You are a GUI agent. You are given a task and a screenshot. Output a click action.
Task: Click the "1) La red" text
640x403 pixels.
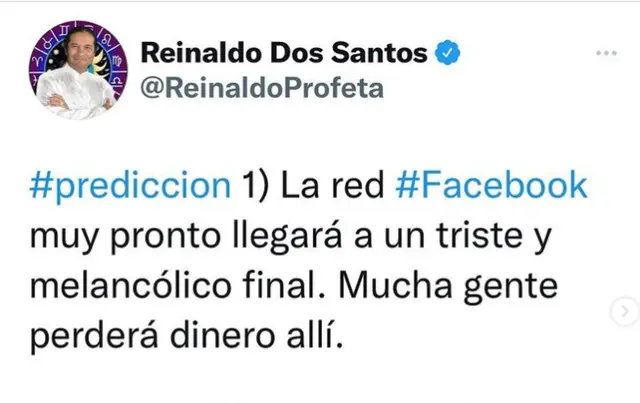[316, 185]
